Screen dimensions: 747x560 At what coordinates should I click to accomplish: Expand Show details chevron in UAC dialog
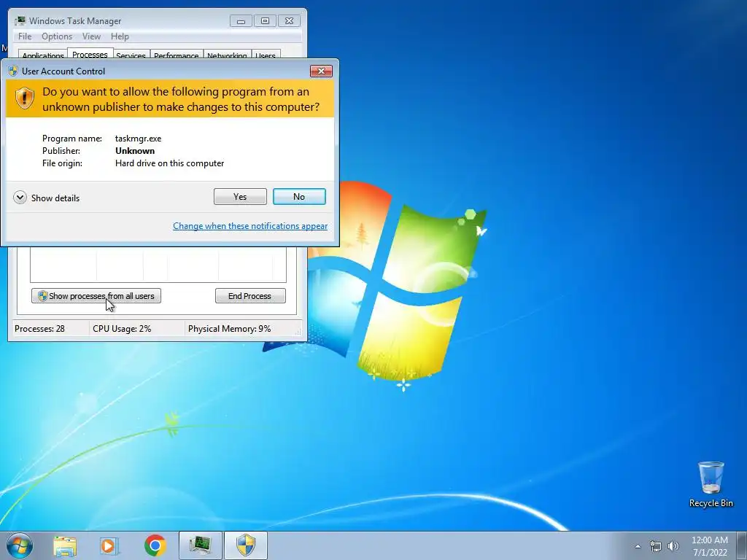(x=20, y=198)
